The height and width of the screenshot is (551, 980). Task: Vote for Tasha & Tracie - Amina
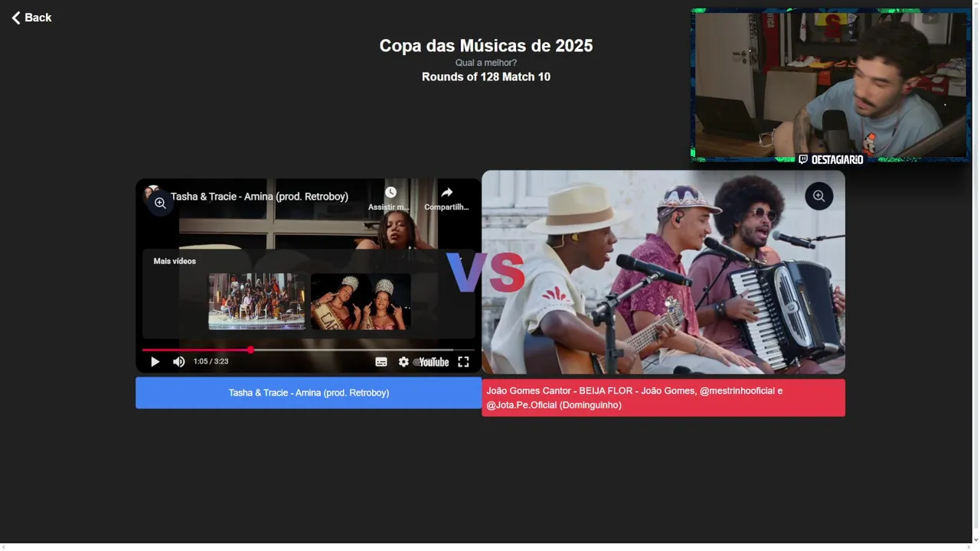[x=309, y=393]
